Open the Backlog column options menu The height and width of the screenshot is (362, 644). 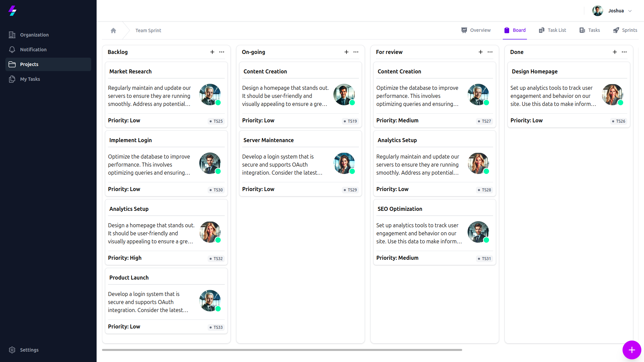tap(222, 52)
